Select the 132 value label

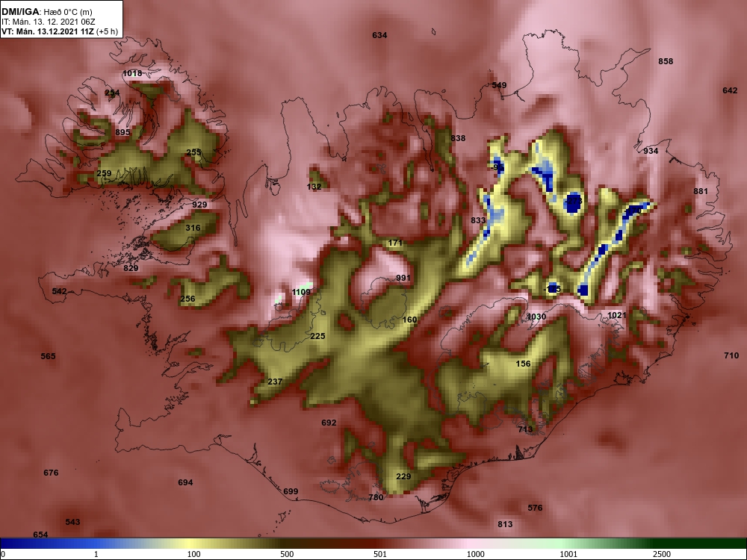coord(314,187)
